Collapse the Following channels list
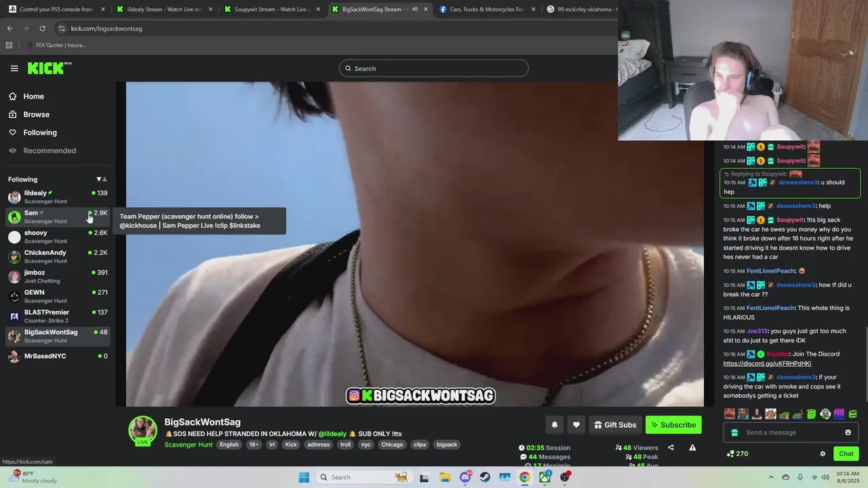The image size is (868, 488). coord(102,180)
